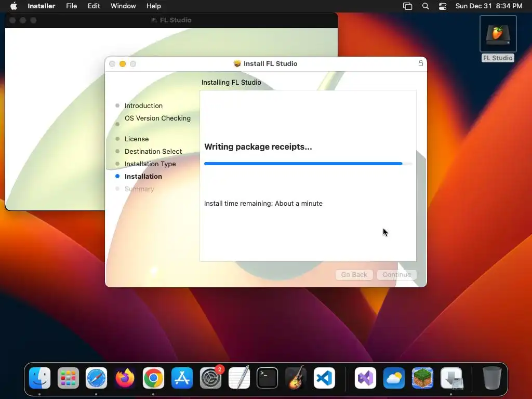Screen dimensions: 532x399
Task: Open purple Visual Studio icon in Dock
Action: [x=365, y=378]
